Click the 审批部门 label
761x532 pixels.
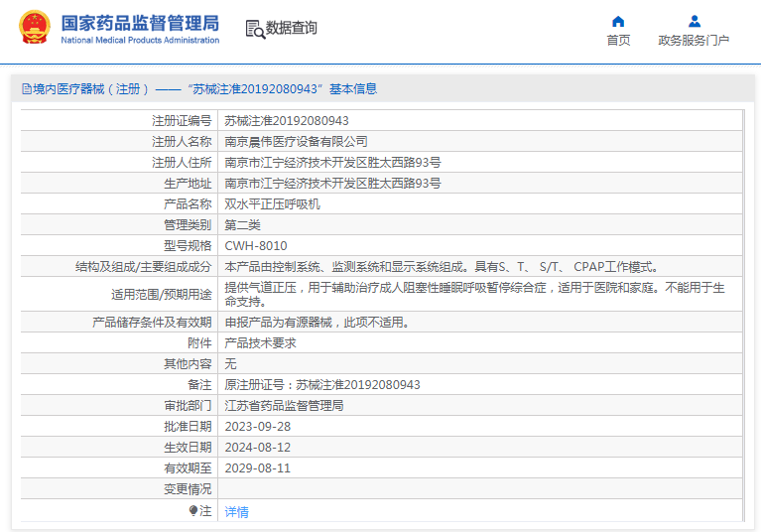point(188,406)
